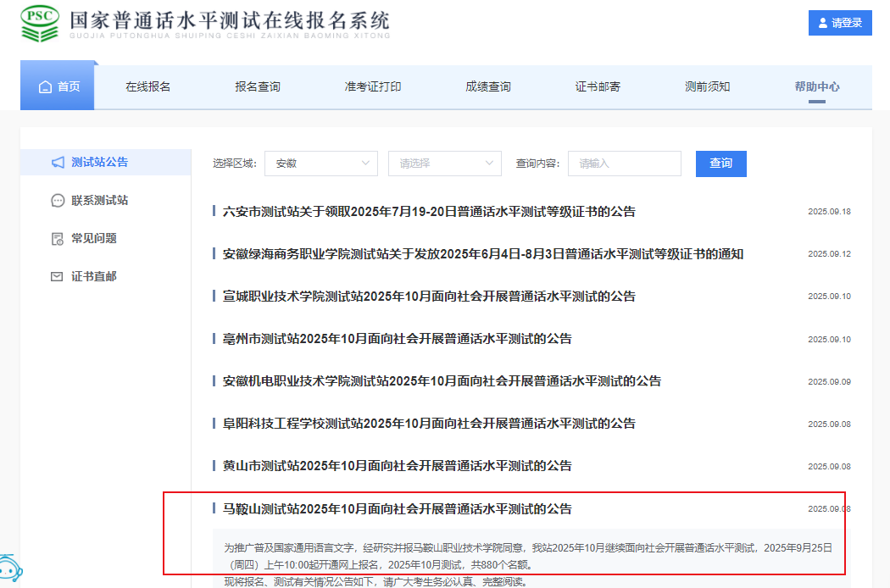
Task: Click the envelope icon beside 证书直邮
Action: click(58, 277)
